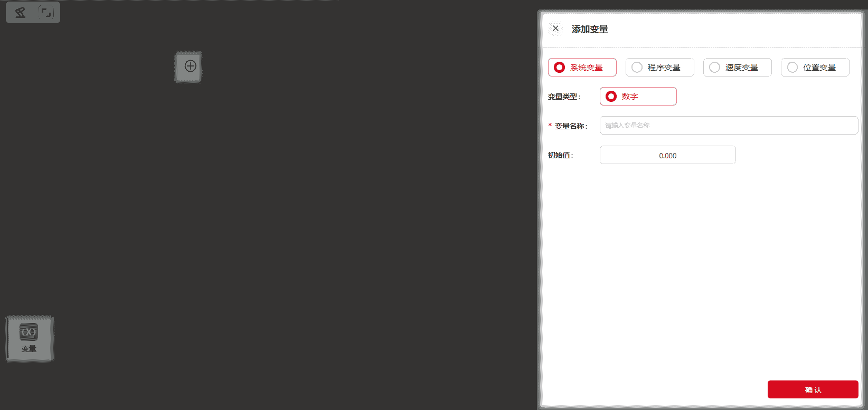Click the 变量类型 field label
Image resolution: width=868 pixels, height=410 pixels.
pos(563,97)
